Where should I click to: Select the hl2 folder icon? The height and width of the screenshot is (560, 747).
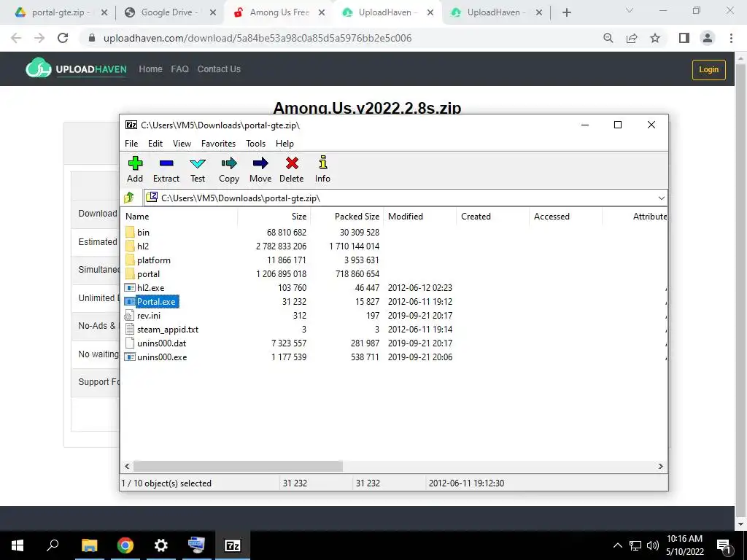tap(130, 246)
